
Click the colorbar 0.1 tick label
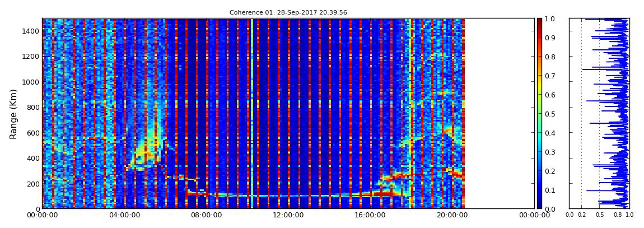tap(549, 190)
